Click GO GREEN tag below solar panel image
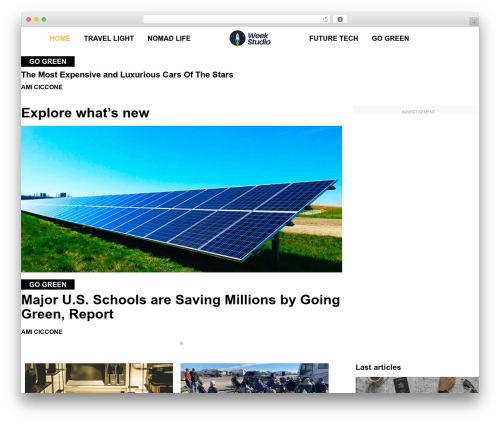This screenshot has height=423, width=500. pos(48,284)
